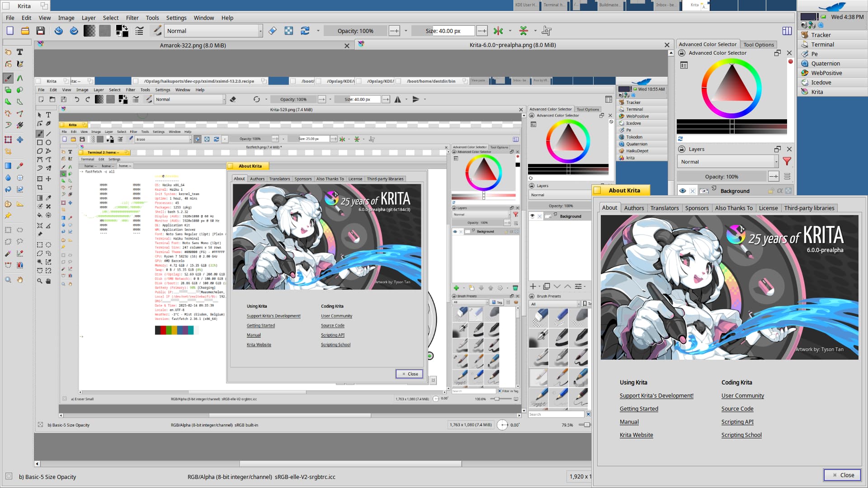Select the Multibrush tool
The width and height of the screenshot is (868, 488).
[x=20, y=125]
